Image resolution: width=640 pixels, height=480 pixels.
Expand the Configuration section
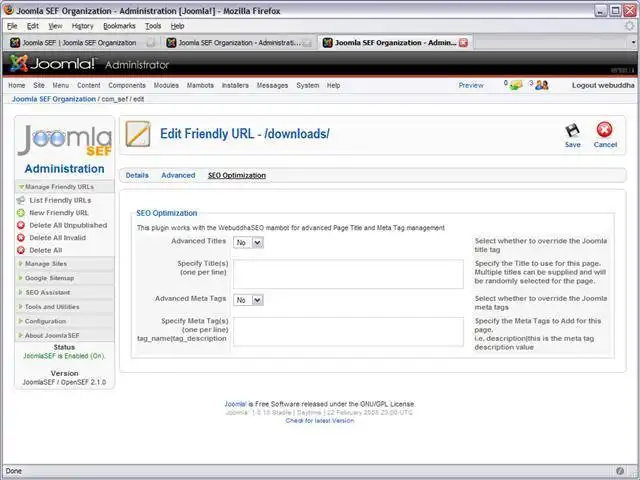click(64, 321)
